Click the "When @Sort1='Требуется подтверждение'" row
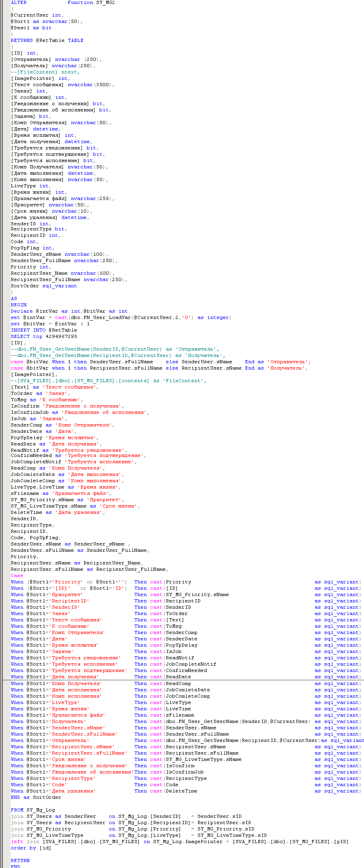364x868 pixels. (x=186, y=670)
